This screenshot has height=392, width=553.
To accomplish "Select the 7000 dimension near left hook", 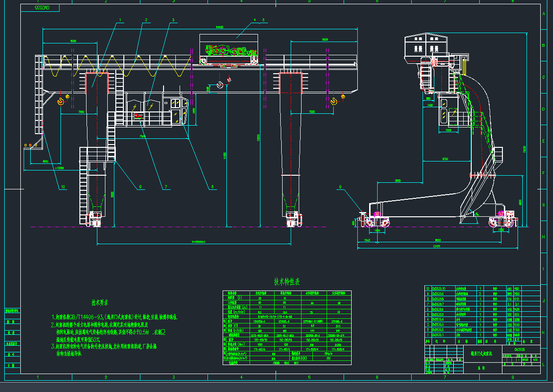I will (81, 112).
